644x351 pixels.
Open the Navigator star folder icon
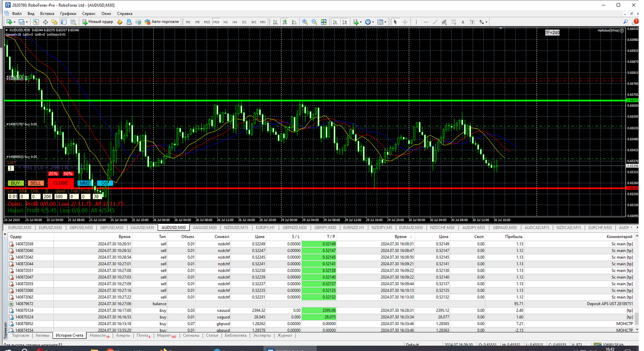tap(54, 22)
